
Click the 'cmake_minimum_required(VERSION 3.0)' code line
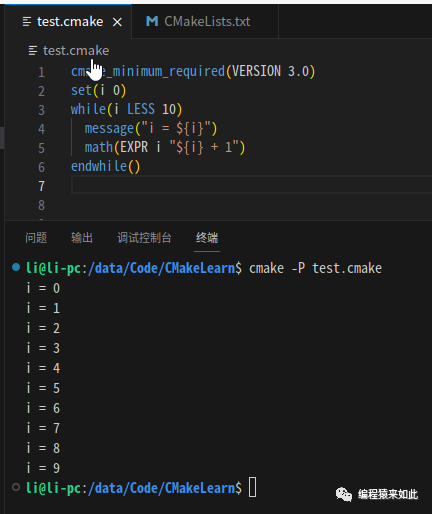click(193, 72)
